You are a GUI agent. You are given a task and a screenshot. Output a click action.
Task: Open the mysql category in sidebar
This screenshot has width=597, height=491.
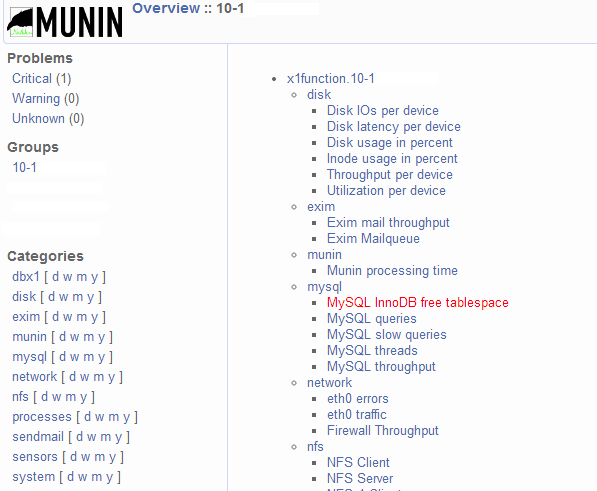coord(29,357)
